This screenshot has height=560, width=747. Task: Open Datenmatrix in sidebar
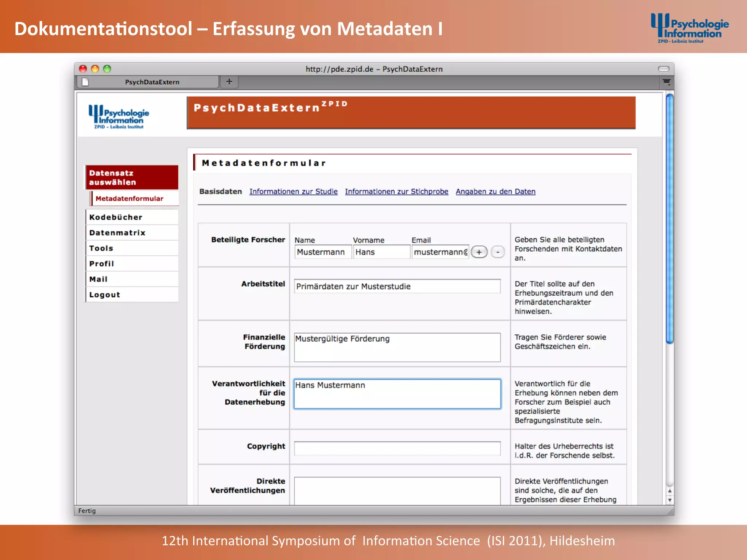(132, 233)
